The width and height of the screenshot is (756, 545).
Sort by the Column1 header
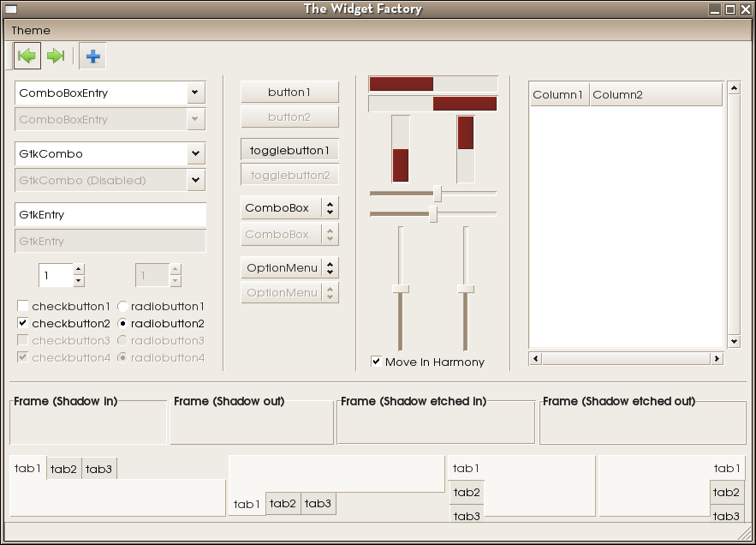(559, 94)
